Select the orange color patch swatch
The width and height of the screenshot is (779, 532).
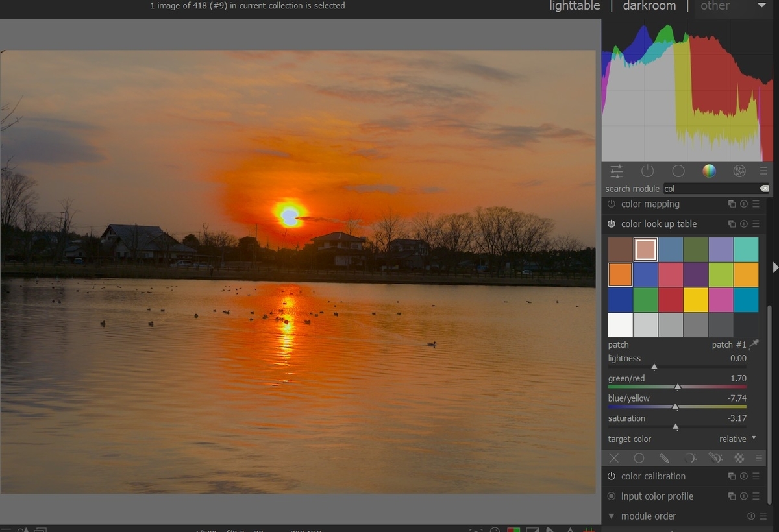[x=621, y=274]
